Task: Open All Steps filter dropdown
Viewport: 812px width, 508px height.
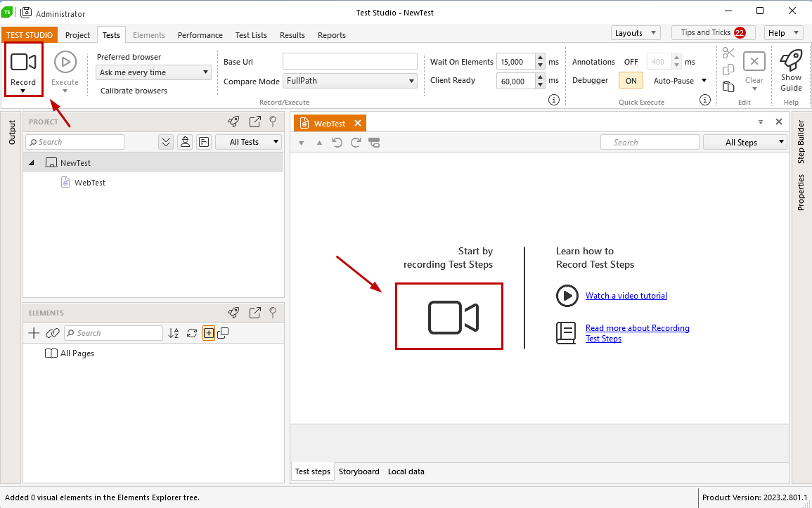Action: coord(745,142)
